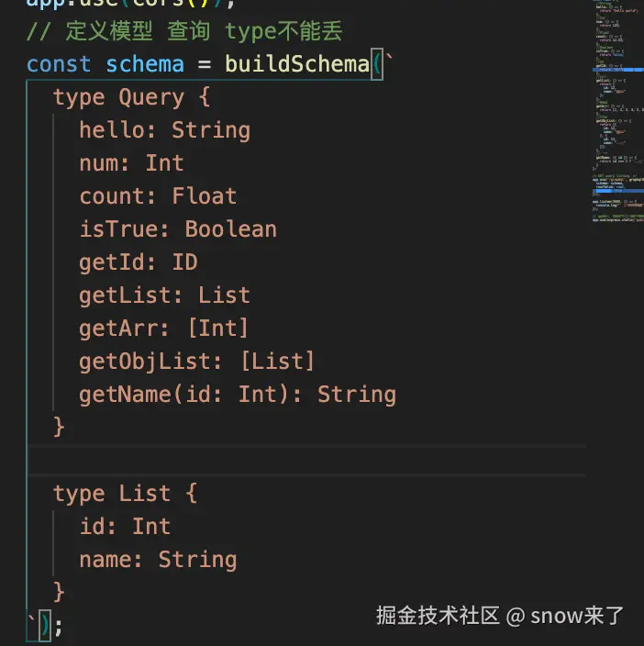
Task: Click the getList: List field
Action: tap(165, 295)
